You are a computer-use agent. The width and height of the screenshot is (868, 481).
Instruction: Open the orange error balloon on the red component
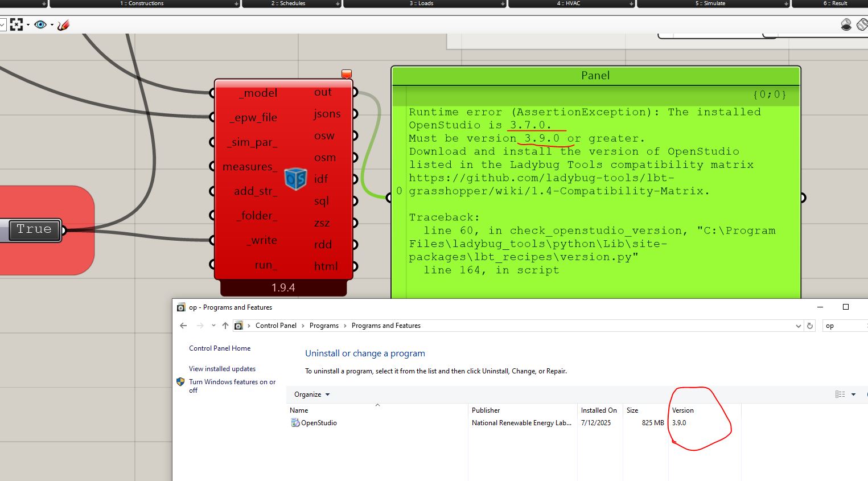click(347, 74)
